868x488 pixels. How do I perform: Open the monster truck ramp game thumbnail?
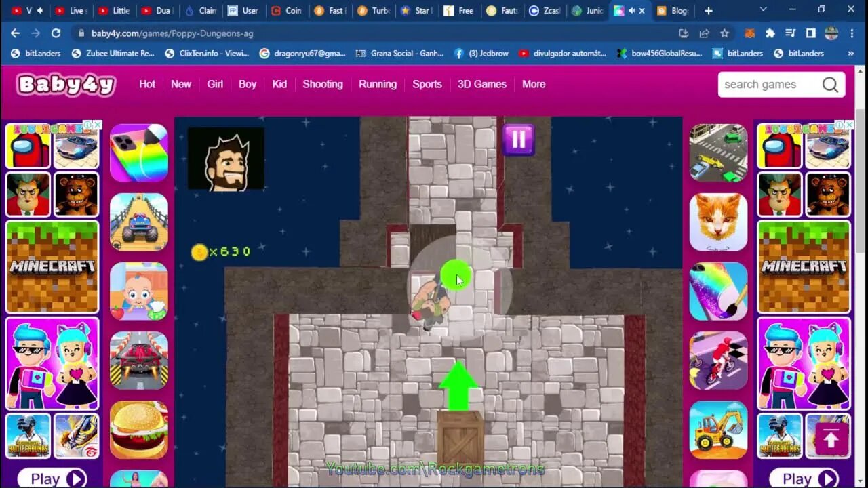point(139,222)
